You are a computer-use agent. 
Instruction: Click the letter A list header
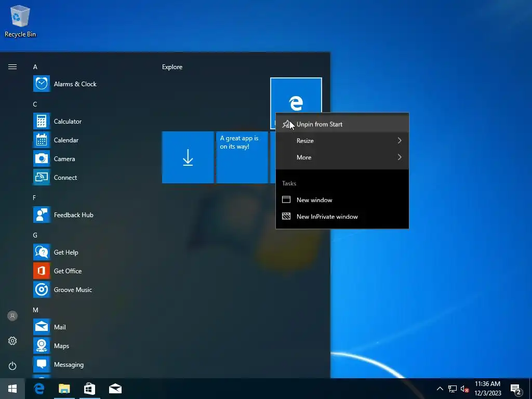pyautogui.click(x=35, y=67)
